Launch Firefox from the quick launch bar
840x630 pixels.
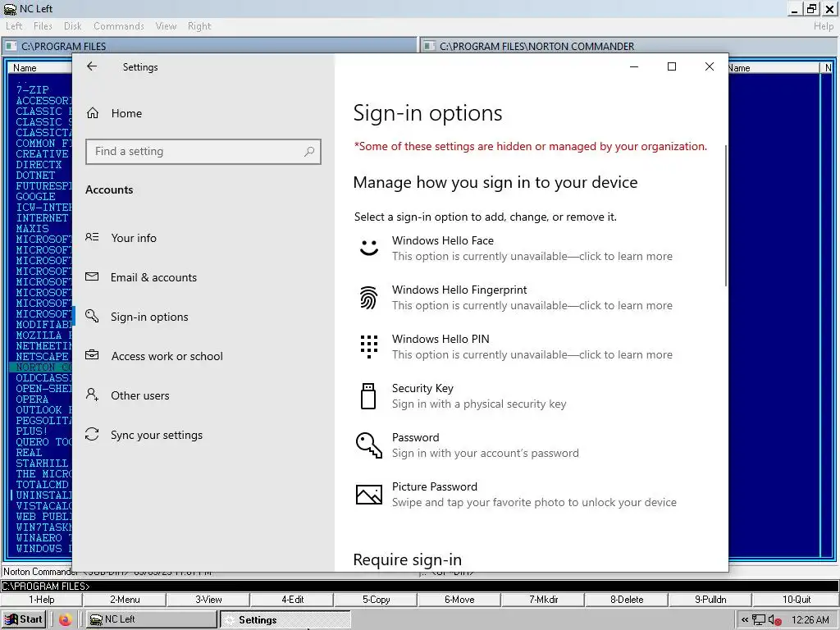click(x=66, y=620)
